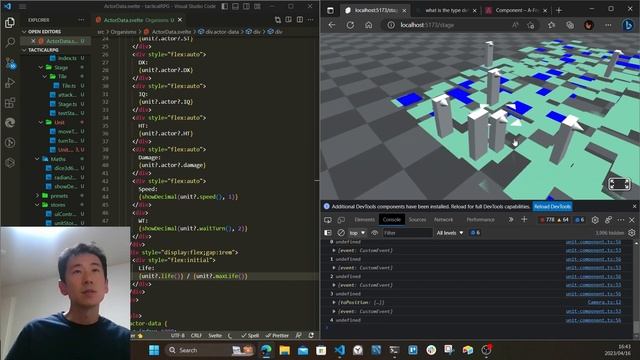The width and height of the screenshot is (640, 360).
Task: Toggle console sidebar icon in DevTools
Action: (x=328, y=233)
